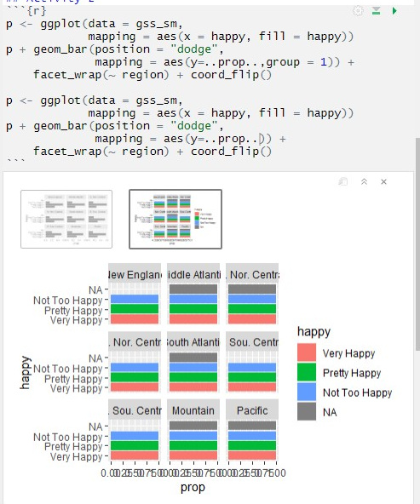The height and width of the screenshot is (504, 420).
Task: Click the gray NA bar in Pacific facet
Action: [252, 426]
